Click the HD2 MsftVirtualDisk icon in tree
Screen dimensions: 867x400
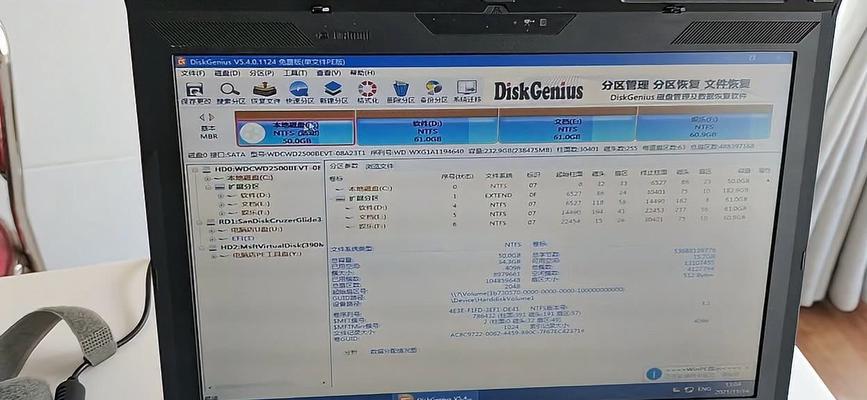coord(215,247)
